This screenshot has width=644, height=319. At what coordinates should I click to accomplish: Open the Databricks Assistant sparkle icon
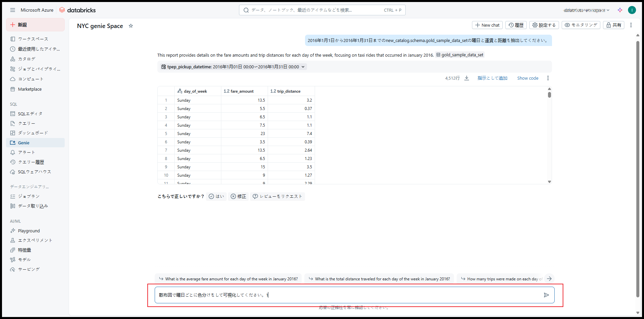click(620, 10)
